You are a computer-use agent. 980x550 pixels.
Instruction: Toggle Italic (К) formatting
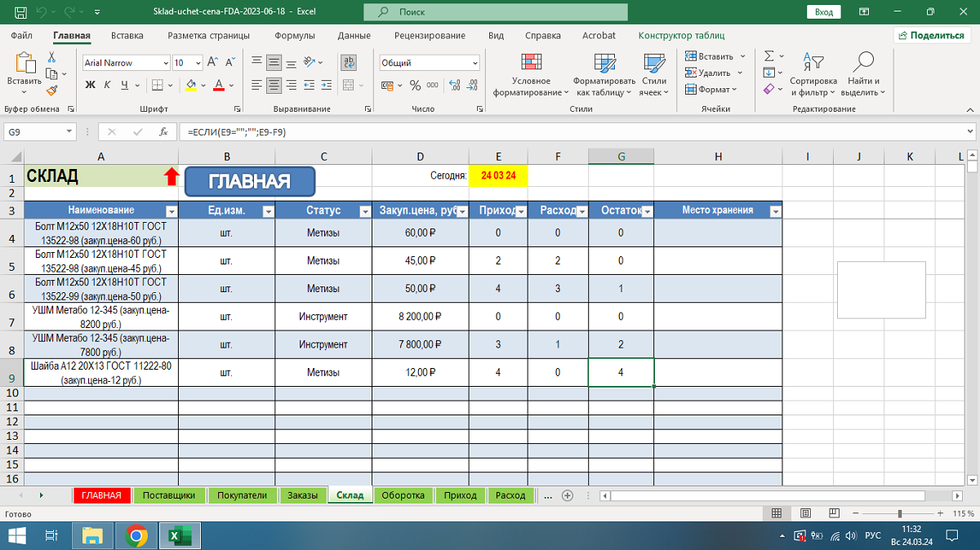(108, 85)
